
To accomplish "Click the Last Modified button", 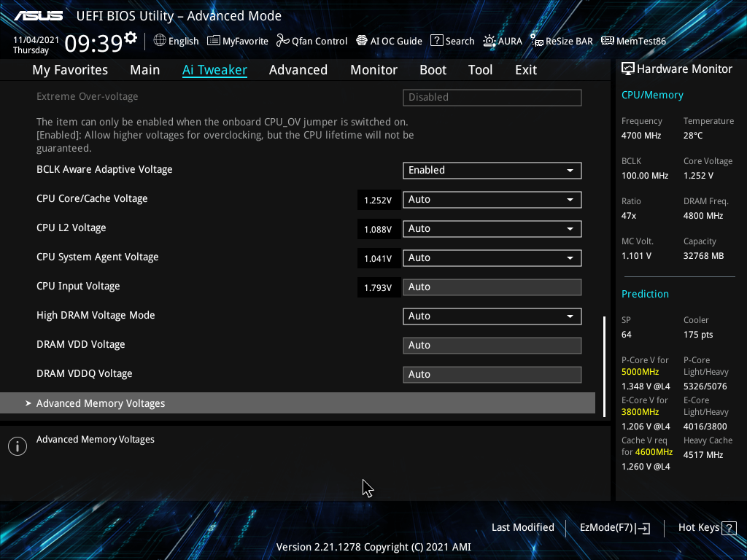I will click(522, 528).
